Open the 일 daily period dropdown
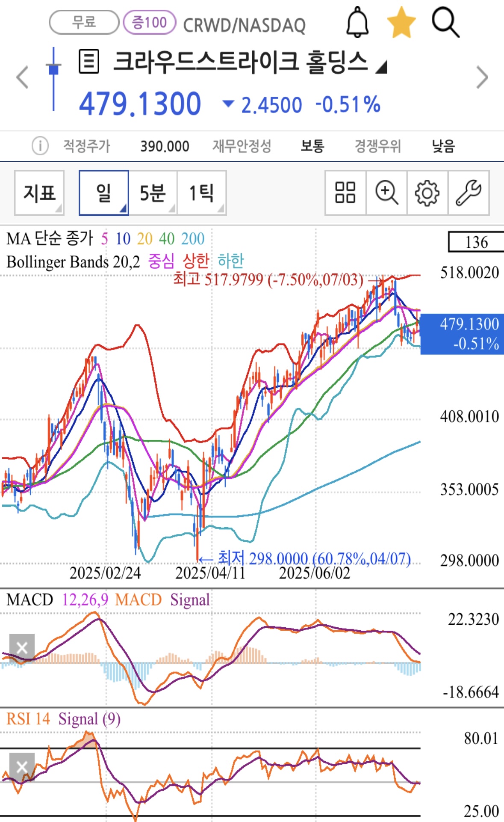Screen dimensions: 504x822 pyautogui.click(x=104, y=193)
